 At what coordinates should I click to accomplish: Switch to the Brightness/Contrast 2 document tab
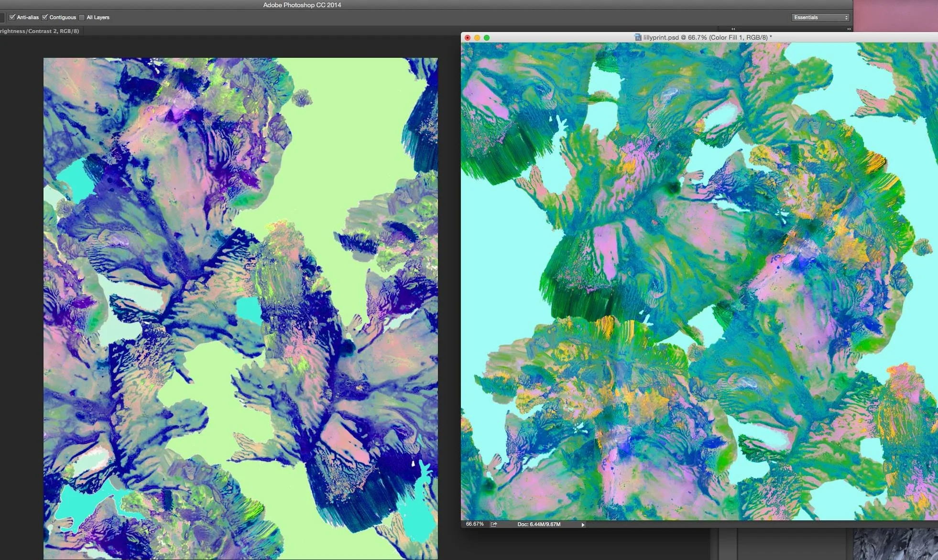coord(39,31)
